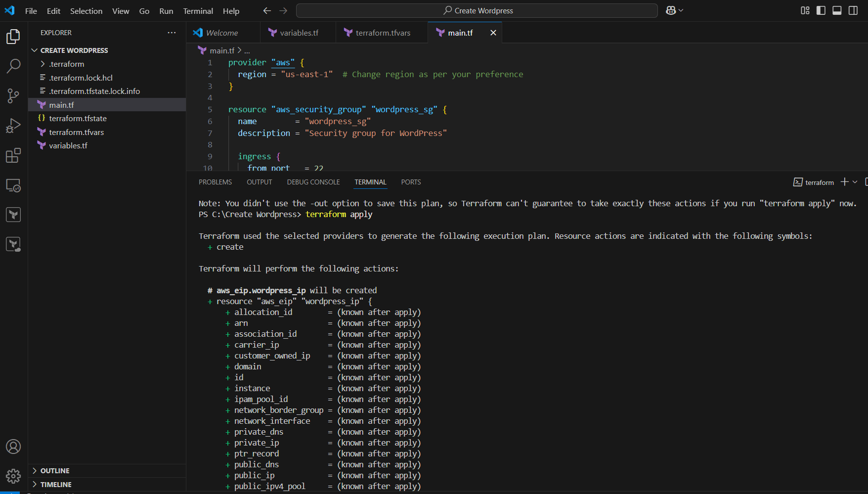The image size is (868, 494).
Task: Open the Help menu
Action: click(231, 11)
